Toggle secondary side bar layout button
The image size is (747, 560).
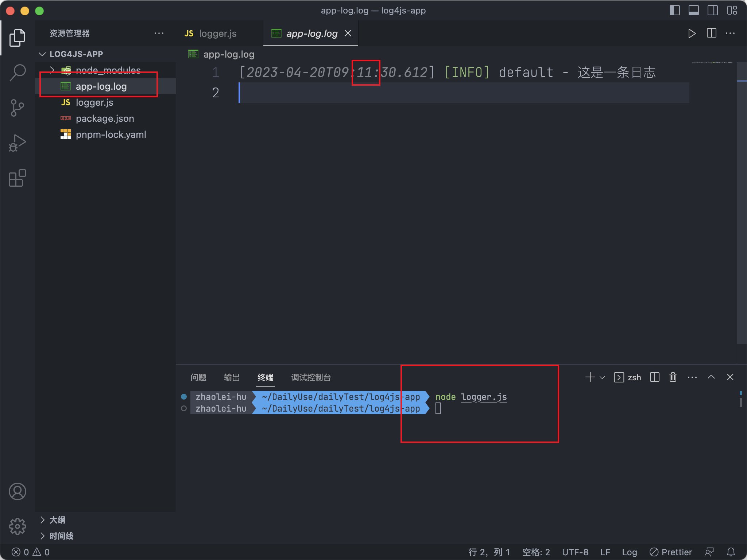pos(713,11)
